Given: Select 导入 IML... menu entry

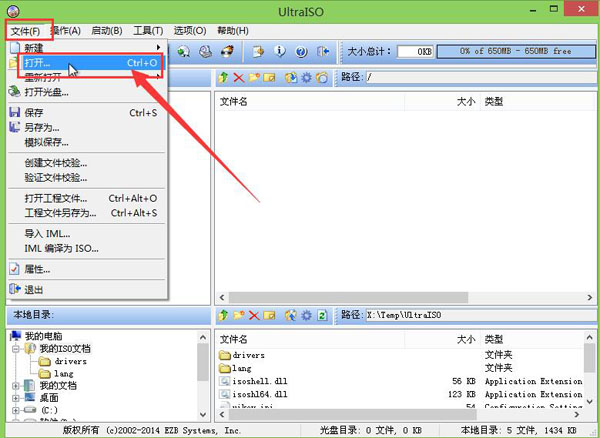Looking at the screenshot, I should click(x=87, y=234).
